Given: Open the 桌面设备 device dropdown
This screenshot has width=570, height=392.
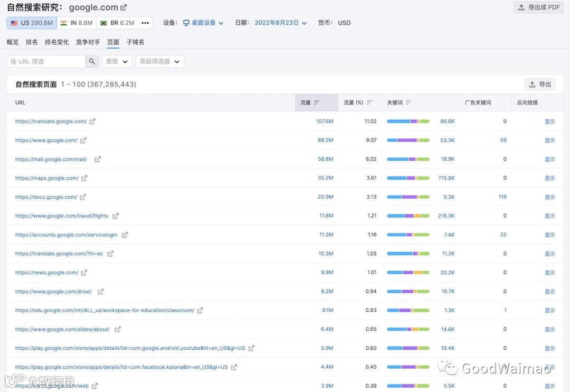Looking at the screenshot, I should coord(203,23).
